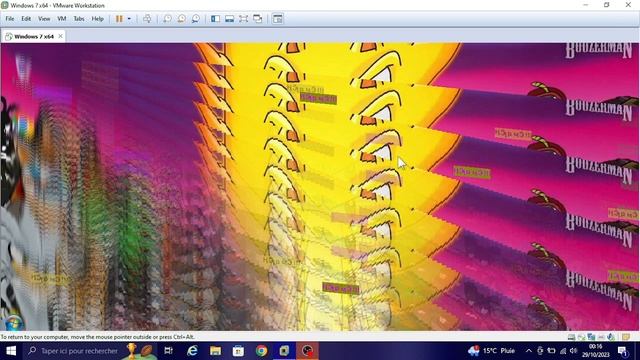The image size is (640, 360).
Task: Open the notification center icon
Action: click(x=623, y=351)
